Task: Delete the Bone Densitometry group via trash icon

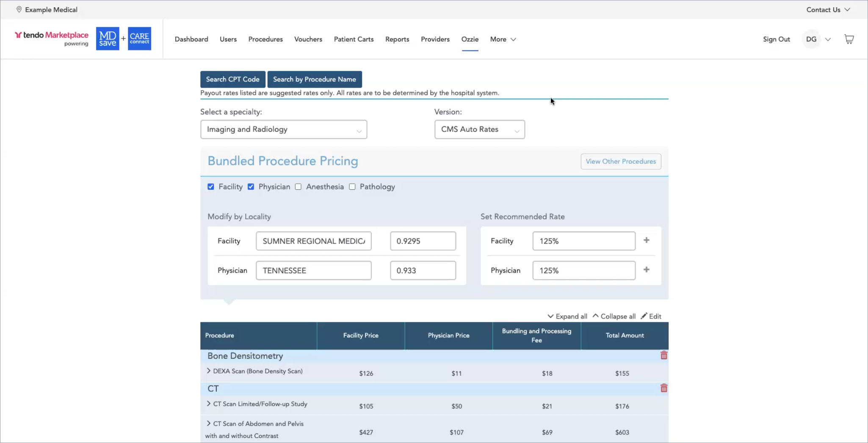Action: point(663,355)
